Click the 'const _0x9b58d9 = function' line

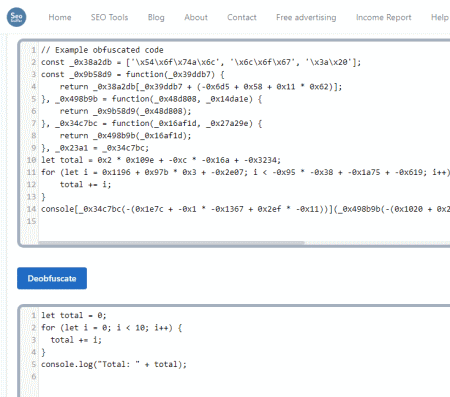tap(133, 74)
